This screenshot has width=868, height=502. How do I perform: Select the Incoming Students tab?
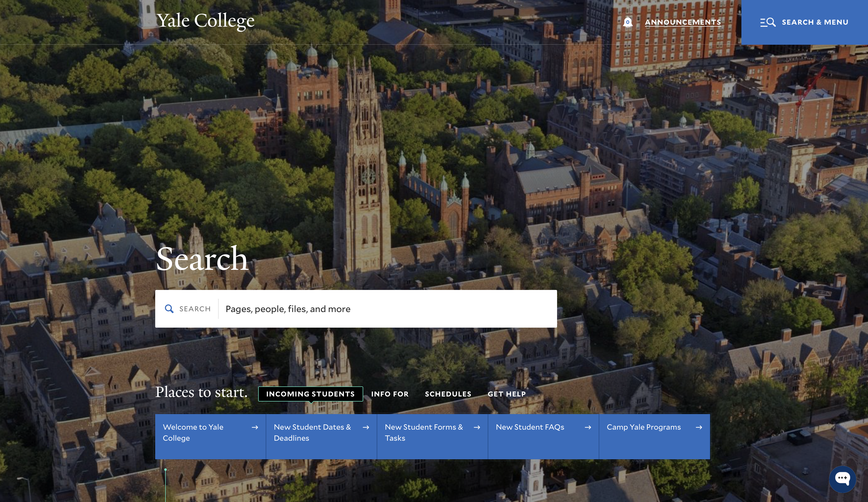[310, 394]
